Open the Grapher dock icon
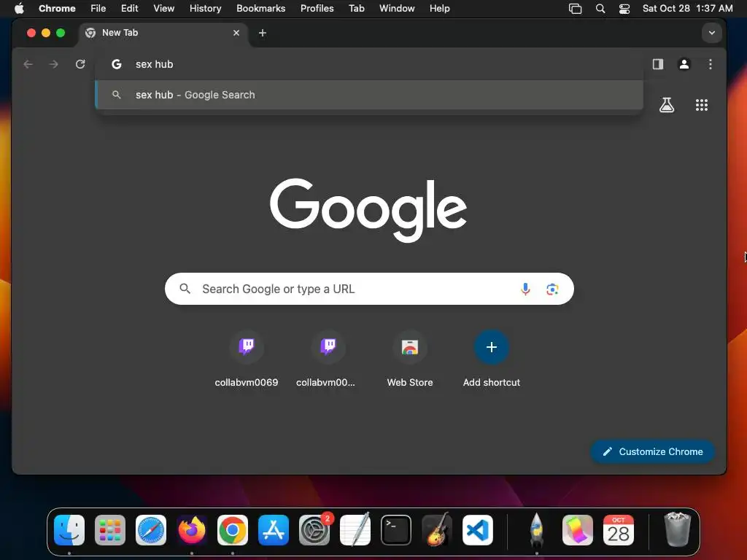The height and width of the screenshot is (560, 747). coord(578,530)
